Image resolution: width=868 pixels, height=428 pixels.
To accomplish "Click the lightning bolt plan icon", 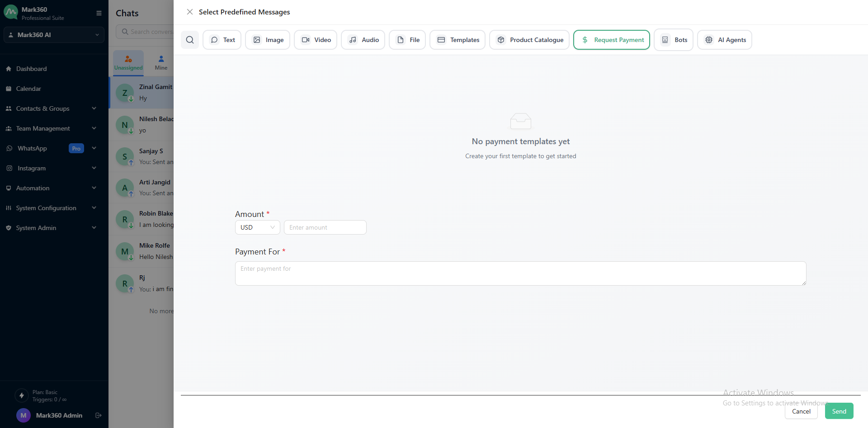I will click(21, 395).
